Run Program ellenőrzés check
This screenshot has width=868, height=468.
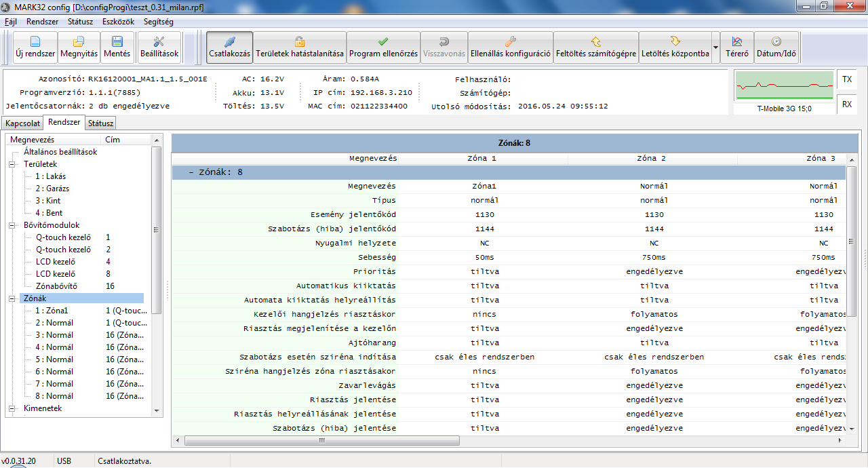383,47
